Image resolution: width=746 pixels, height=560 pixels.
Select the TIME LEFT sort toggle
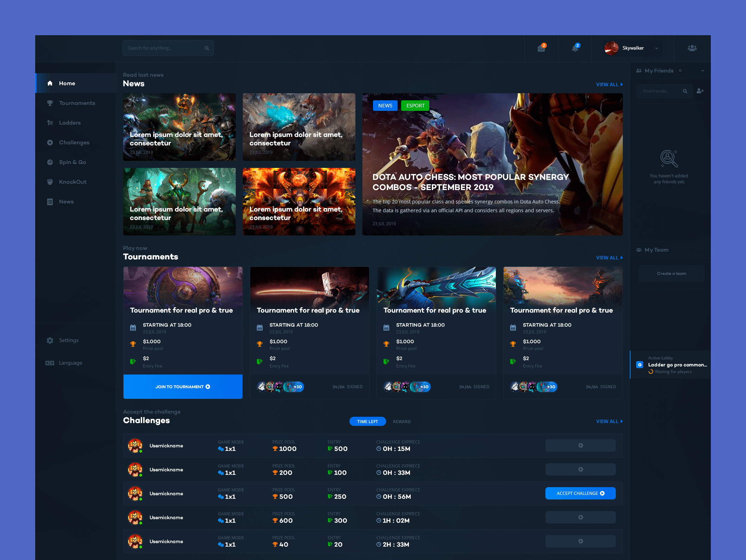coord(367,421)
